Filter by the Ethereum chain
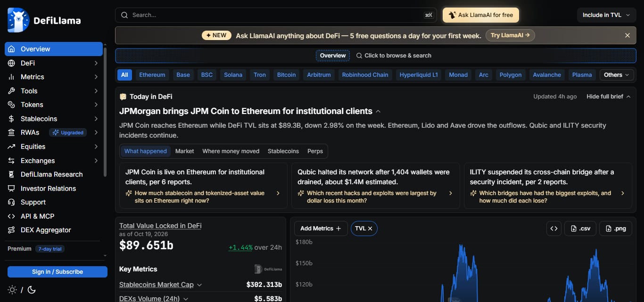Image resolution: width=644 pixels, height=302 pixels. 152,75
